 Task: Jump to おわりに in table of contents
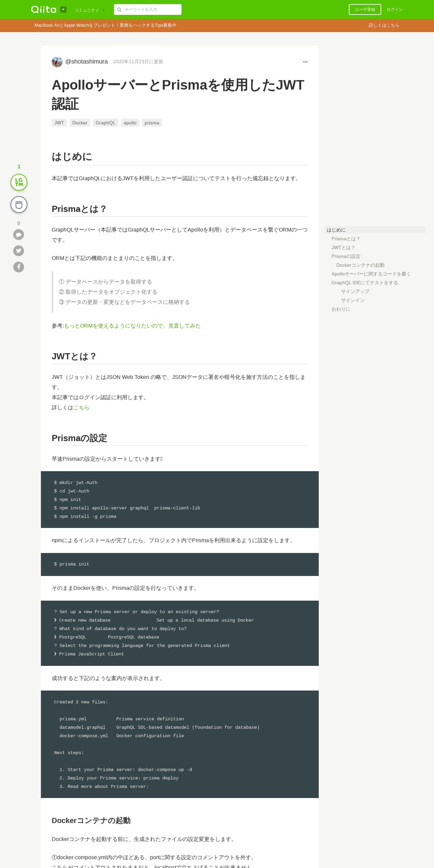pos(341,309)
